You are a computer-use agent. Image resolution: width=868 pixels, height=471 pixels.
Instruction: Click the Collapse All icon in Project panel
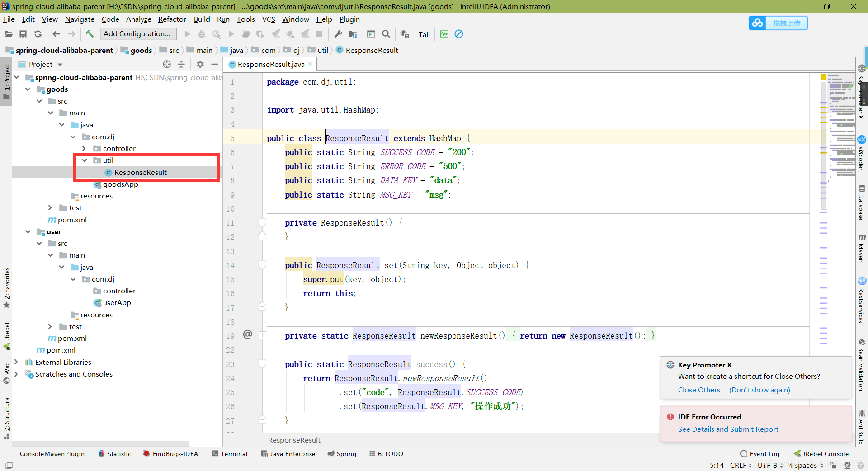pos(181,64)
